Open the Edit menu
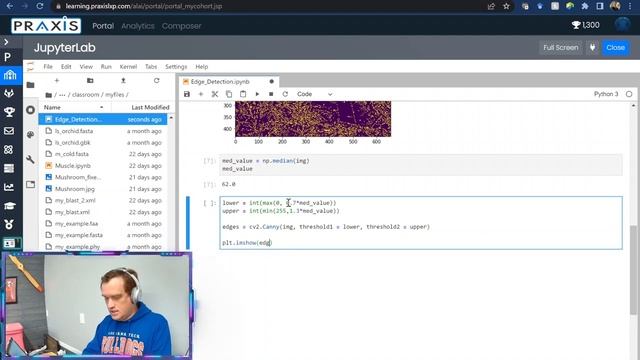The height and width of the screenshot is (360, 640). click(x=66, y=67)
